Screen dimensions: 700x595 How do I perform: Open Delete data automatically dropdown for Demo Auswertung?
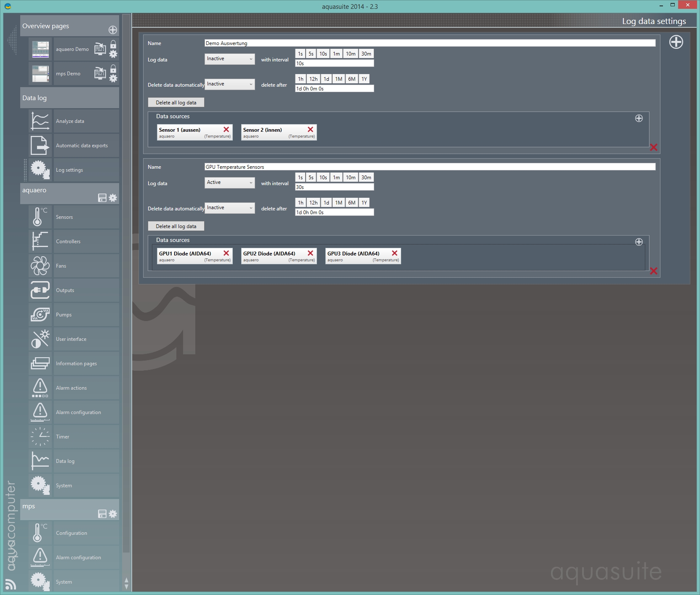[x=230, y=84]
